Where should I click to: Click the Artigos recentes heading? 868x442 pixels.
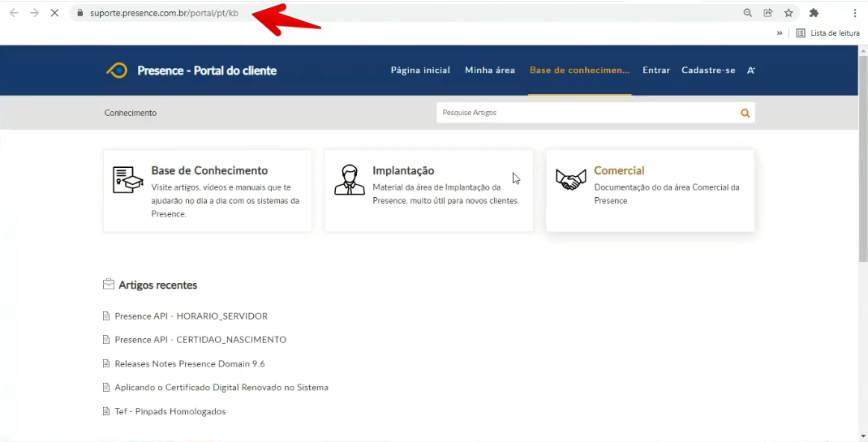click(x=157, y=285)
